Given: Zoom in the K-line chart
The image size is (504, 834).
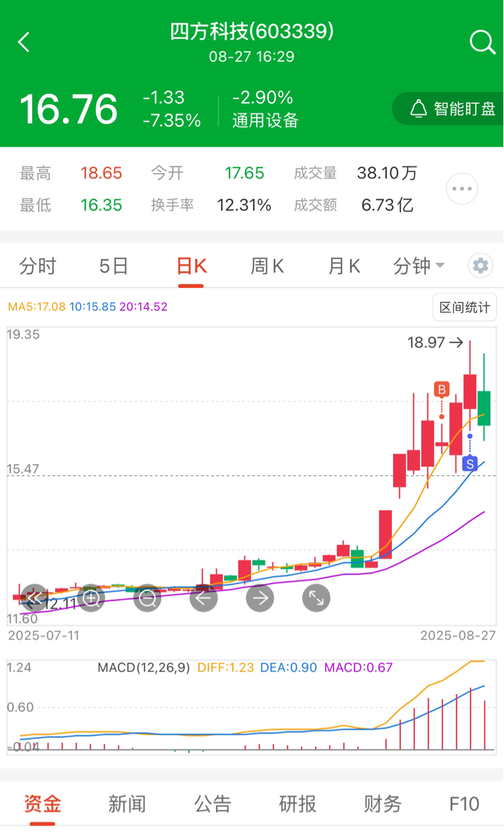Looking at the screenshot, I should 91,598.
